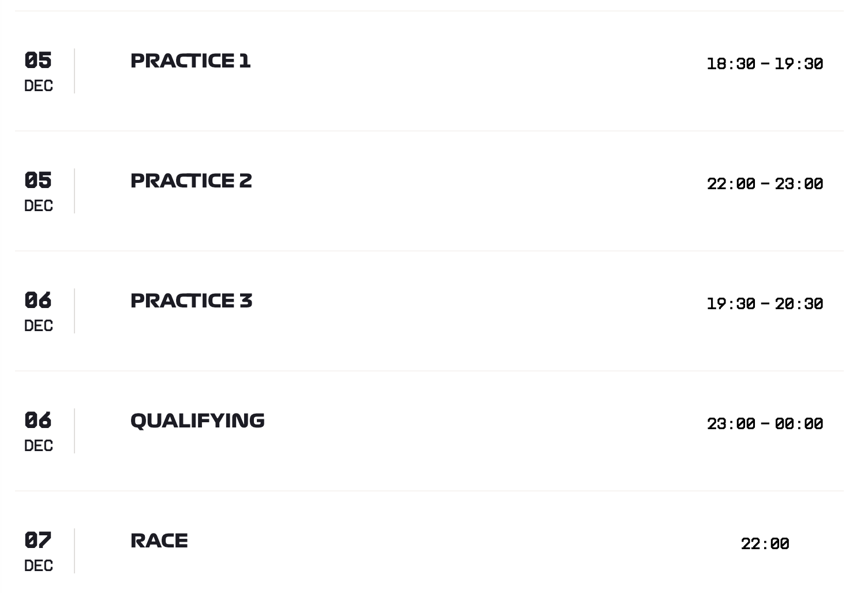Open the Qualifying session entry
868x593 pixels.
pyautogui.click(x=197, y=421)
